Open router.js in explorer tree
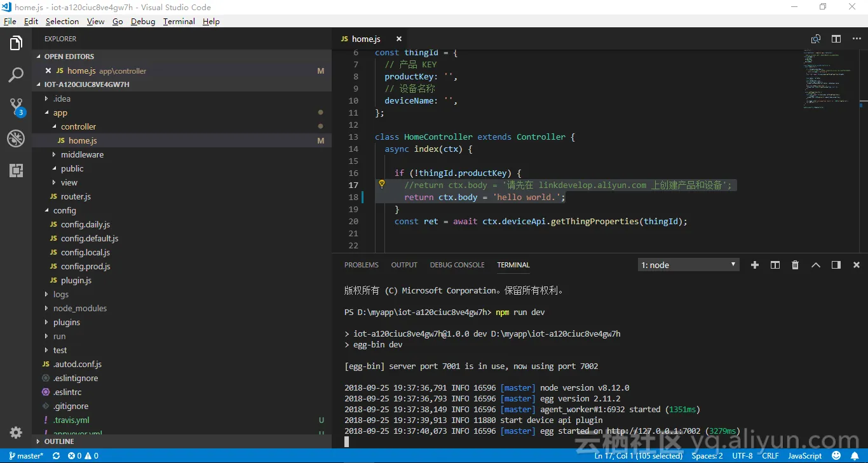Viewport: 868px width, 463px height. pyautogui.click(x=182, y=196)
